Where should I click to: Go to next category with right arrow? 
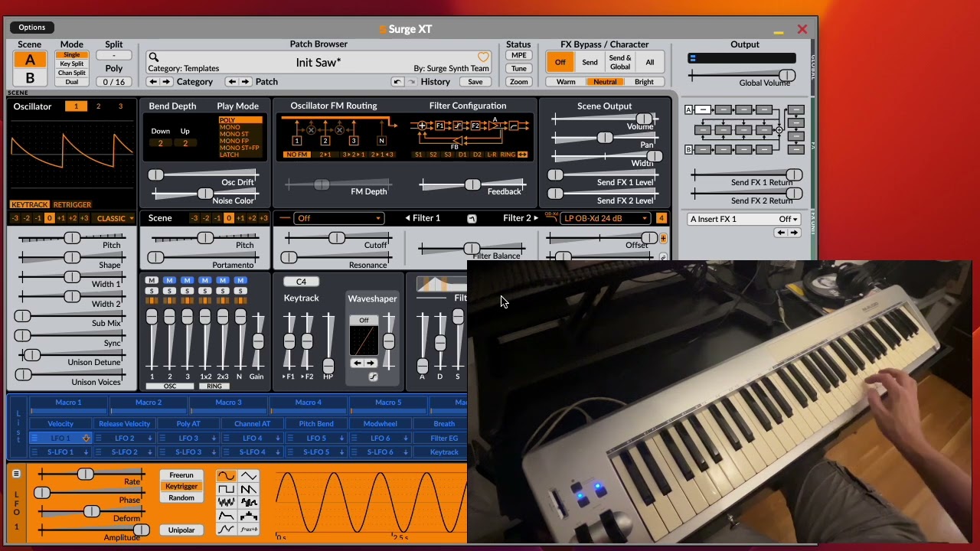166,82
